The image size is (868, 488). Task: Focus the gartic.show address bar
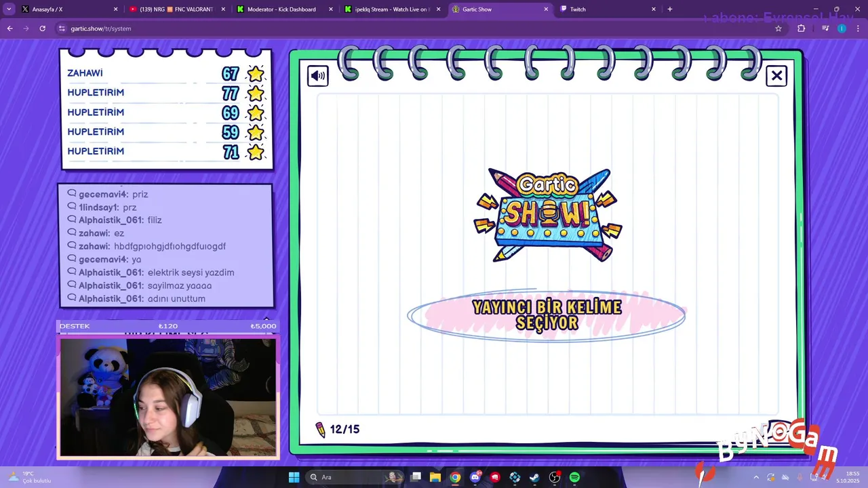coord(420,28)
